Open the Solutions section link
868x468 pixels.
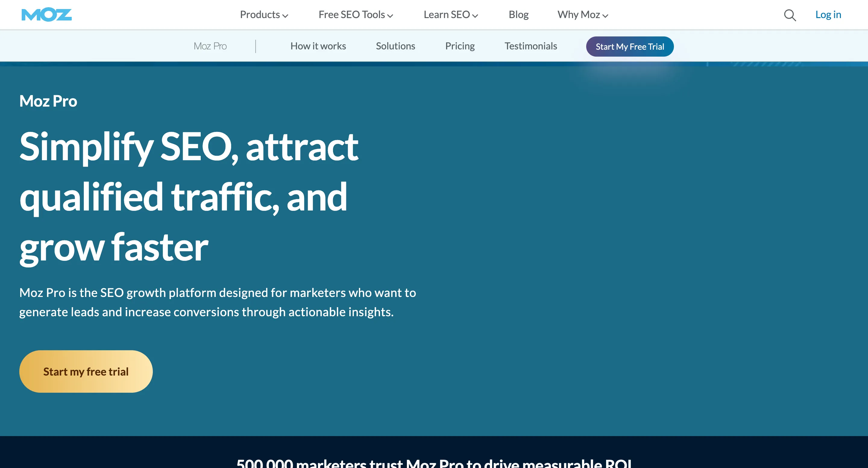point(395,46)
